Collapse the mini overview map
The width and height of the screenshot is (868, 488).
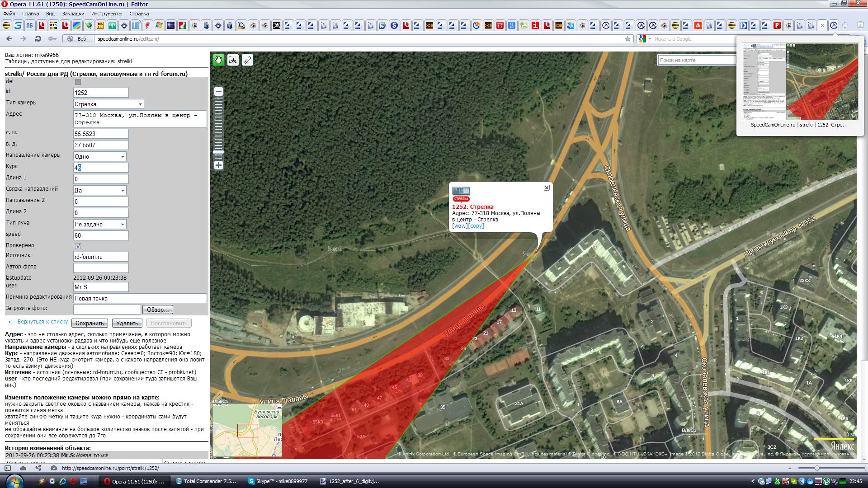[279, 407]
